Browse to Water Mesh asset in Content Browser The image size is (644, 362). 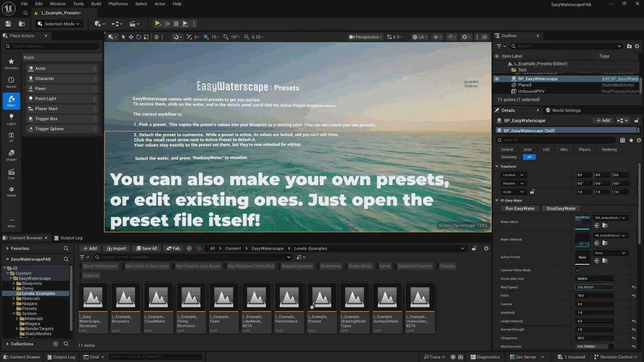pyautogui.click(x=605, y=226)
